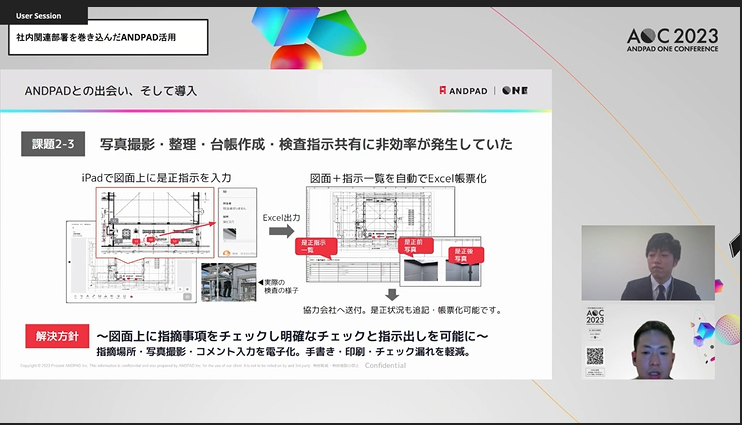
Task: Click the lower speaker video feed
Action: pyautogui.click(x=648, y=342)
